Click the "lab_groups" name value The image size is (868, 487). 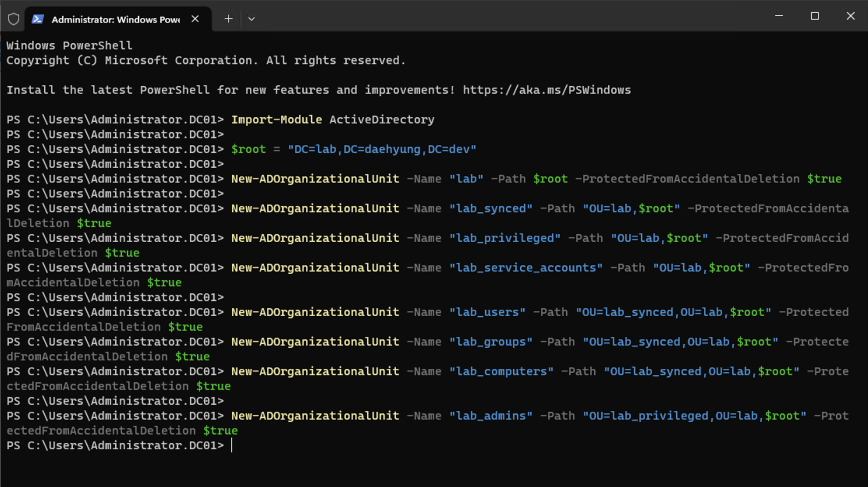(x=491, y=342)
